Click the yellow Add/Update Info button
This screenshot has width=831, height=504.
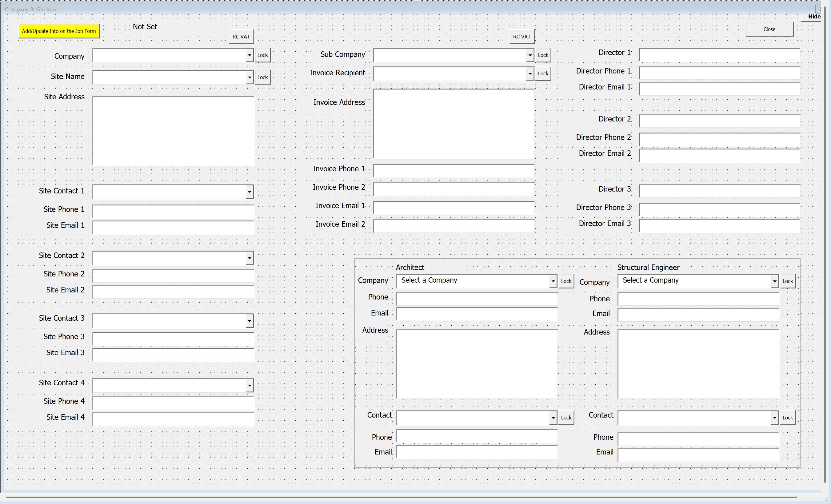[59, 31]
